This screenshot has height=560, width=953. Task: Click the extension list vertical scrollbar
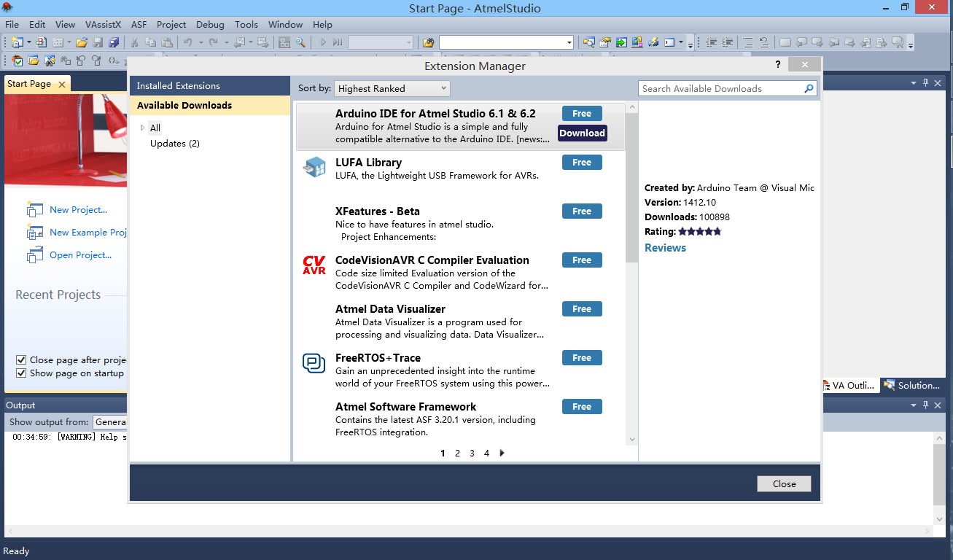pyautogui.click(x=631, y=273)
